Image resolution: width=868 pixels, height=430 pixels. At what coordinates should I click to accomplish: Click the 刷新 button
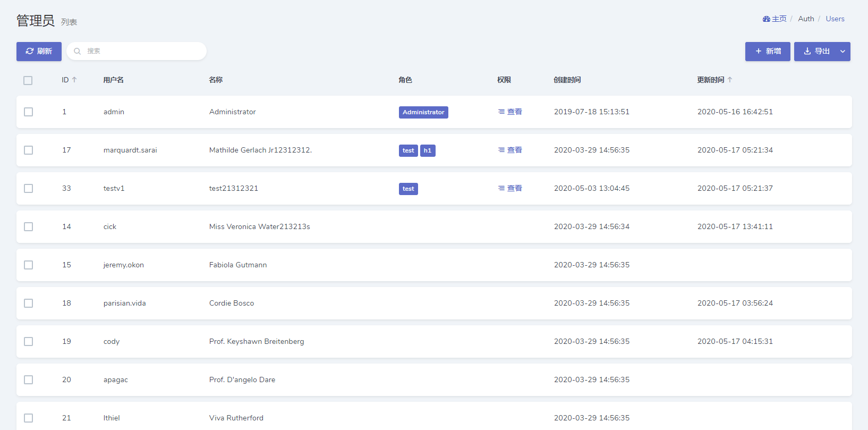[39, 52]
